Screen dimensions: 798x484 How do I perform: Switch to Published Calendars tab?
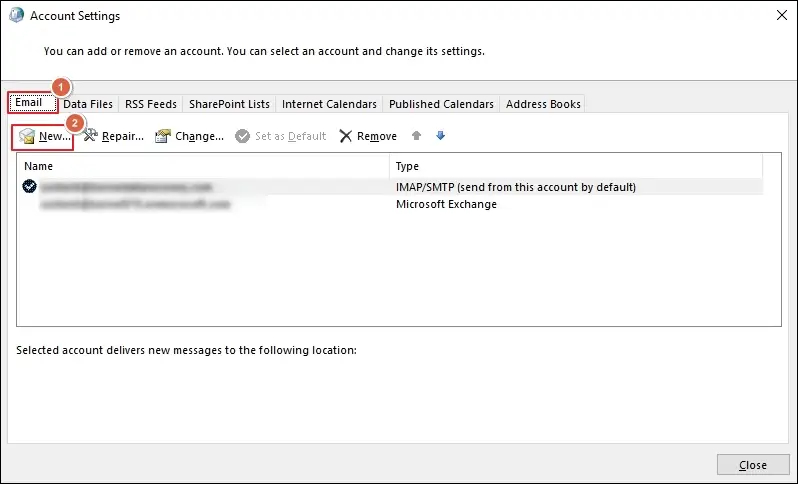click(x=441, y=104)
